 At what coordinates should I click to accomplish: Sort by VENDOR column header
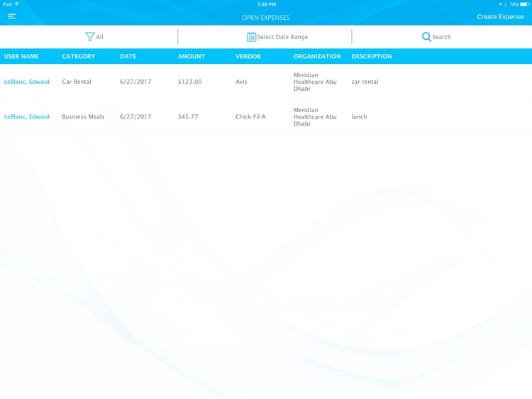[x=248, y=56]
